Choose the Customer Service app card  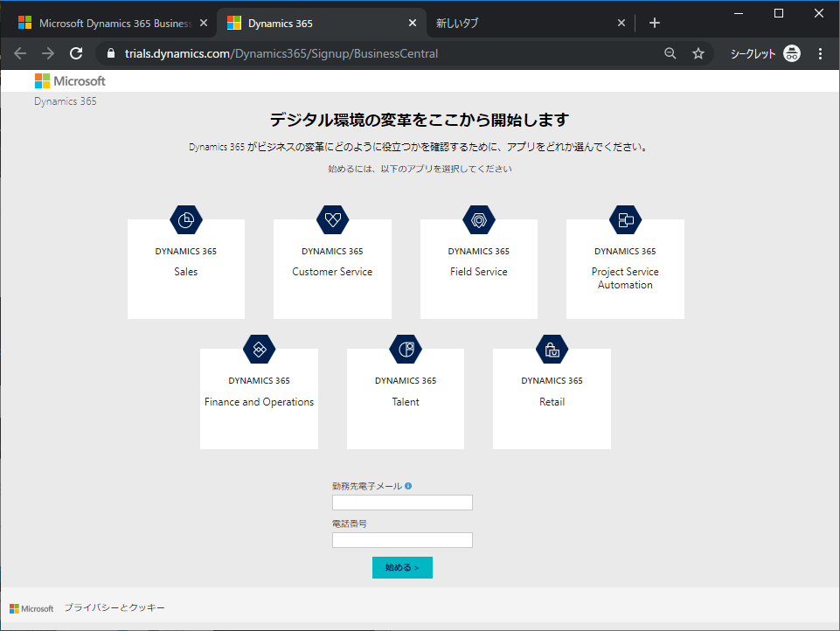333,269
